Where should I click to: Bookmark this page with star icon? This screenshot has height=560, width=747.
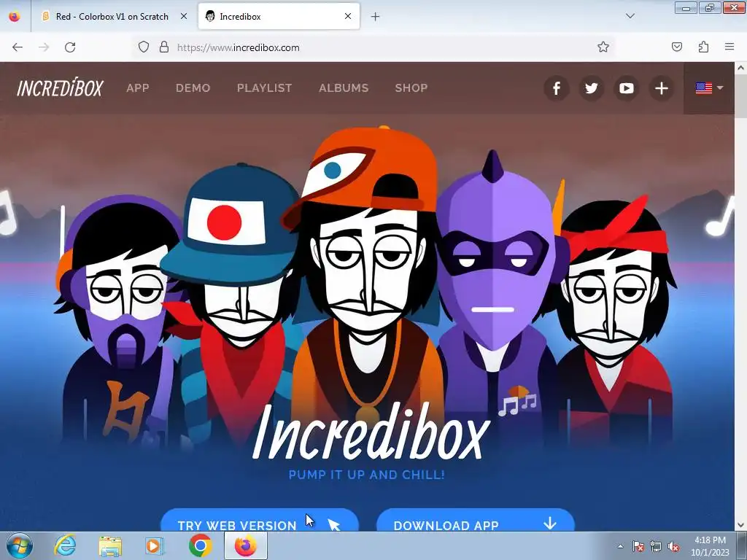[x=603, y=47]
